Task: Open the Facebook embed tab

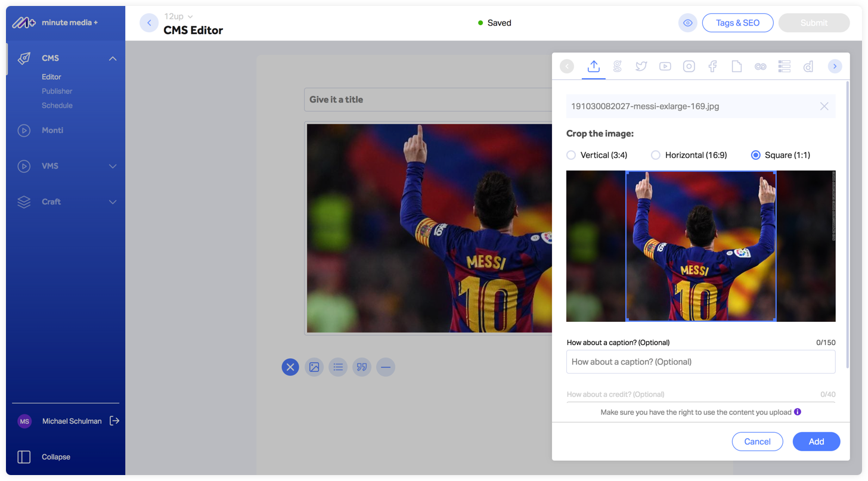Action: [712, 67]
